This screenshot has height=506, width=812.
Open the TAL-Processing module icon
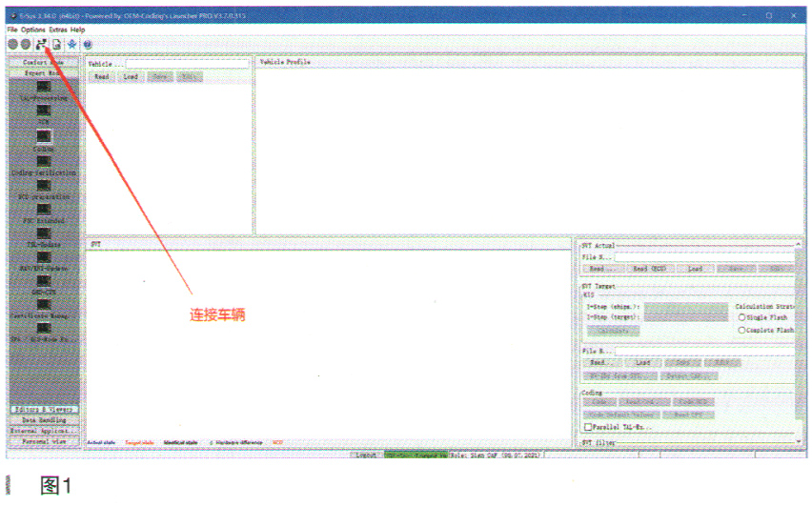(44, 87)
